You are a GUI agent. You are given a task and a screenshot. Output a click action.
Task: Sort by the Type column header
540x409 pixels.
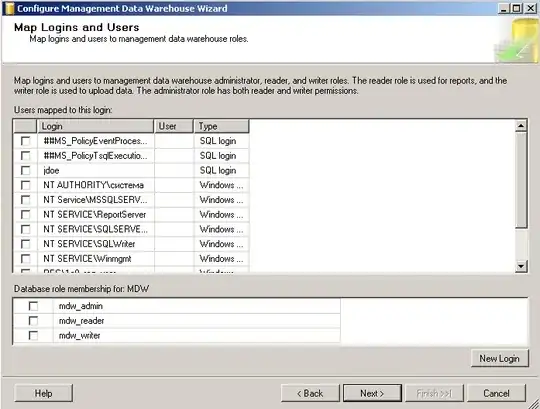click(221, 126)
